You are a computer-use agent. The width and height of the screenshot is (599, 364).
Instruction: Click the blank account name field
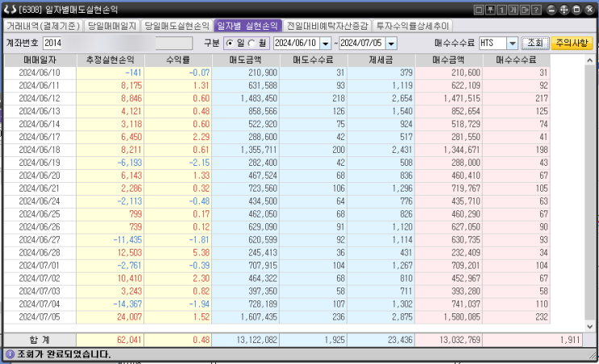tap(174, 43)
